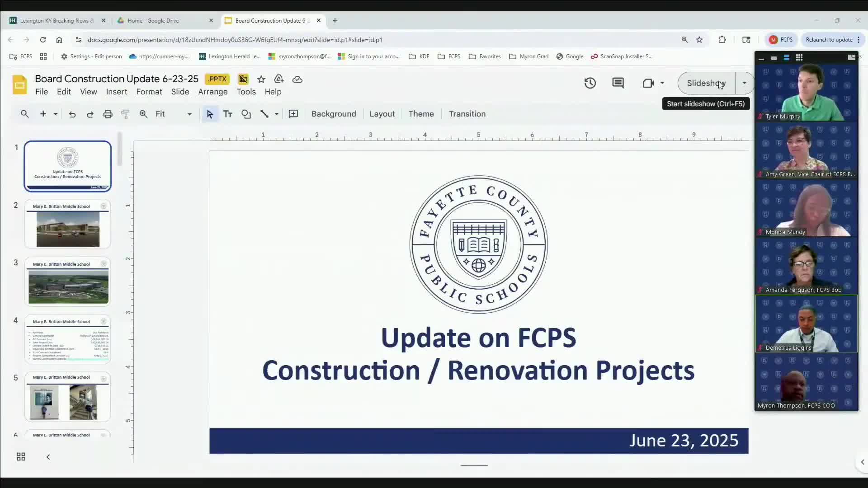Bookmark this page with star icon
This screenshot has height=488, width=868.
[699, 40]
